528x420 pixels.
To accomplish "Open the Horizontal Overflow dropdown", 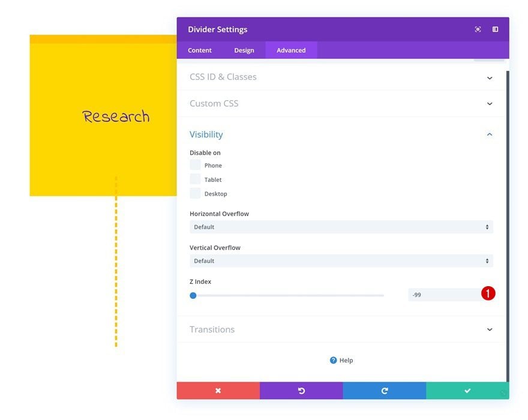I will coord(341,227).
